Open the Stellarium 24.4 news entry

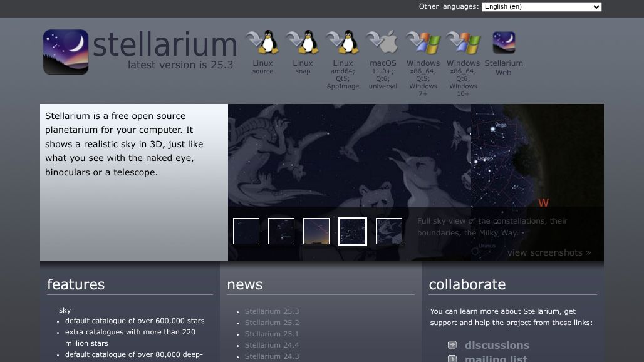pyautogui.click(x=272, y=345)
